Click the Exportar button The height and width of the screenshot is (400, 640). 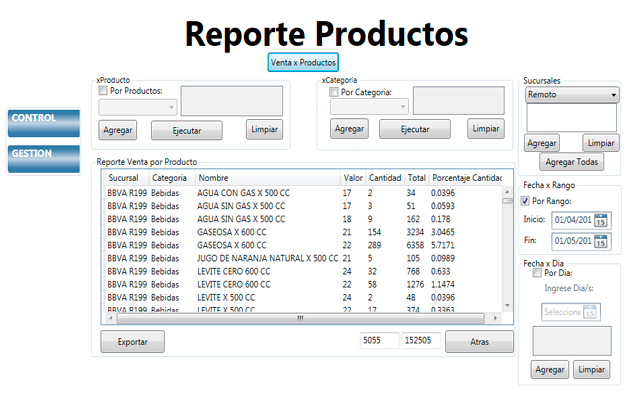[133, 342]
